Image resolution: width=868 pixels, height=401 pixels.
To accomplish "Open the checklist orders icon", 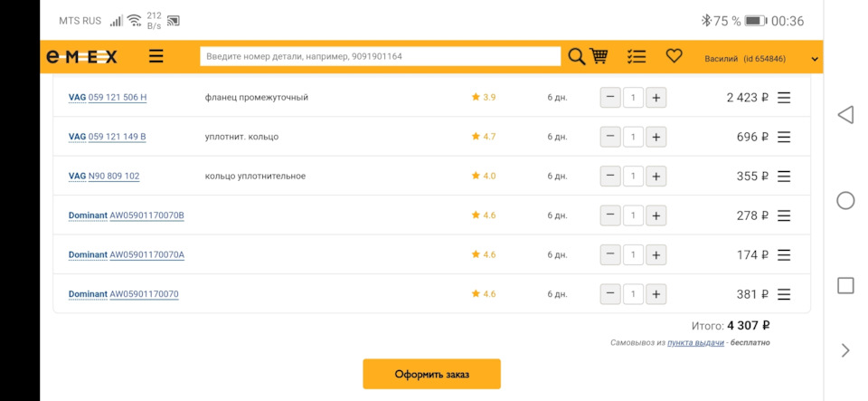I will tap(637, 56).
